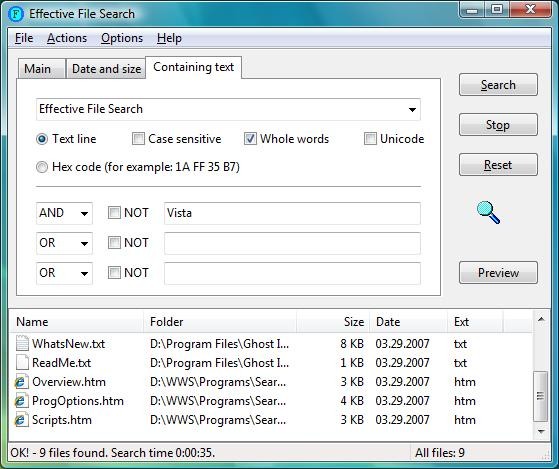
Task: Sort results by Name column header
Action: tap(76, 321)
